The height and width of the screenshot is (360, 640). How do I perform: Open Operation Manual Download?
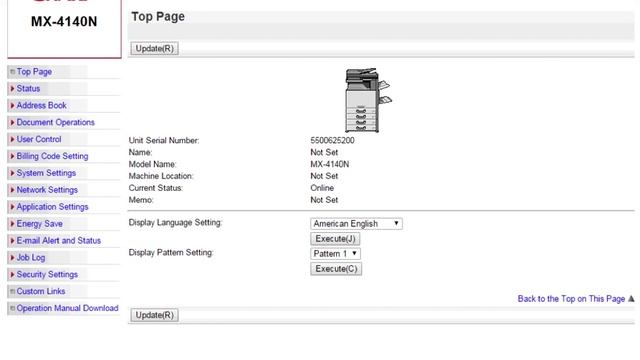(x=67, y=308)
